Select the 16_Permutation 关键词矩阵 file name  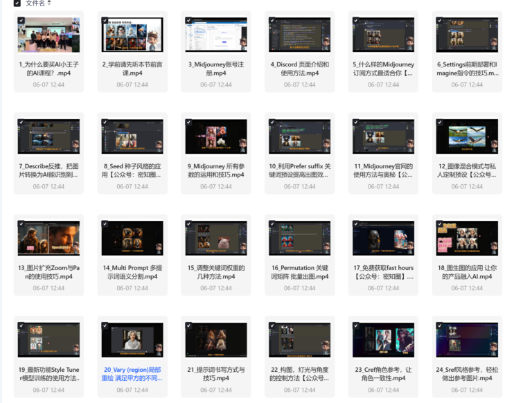coord(299,272)
